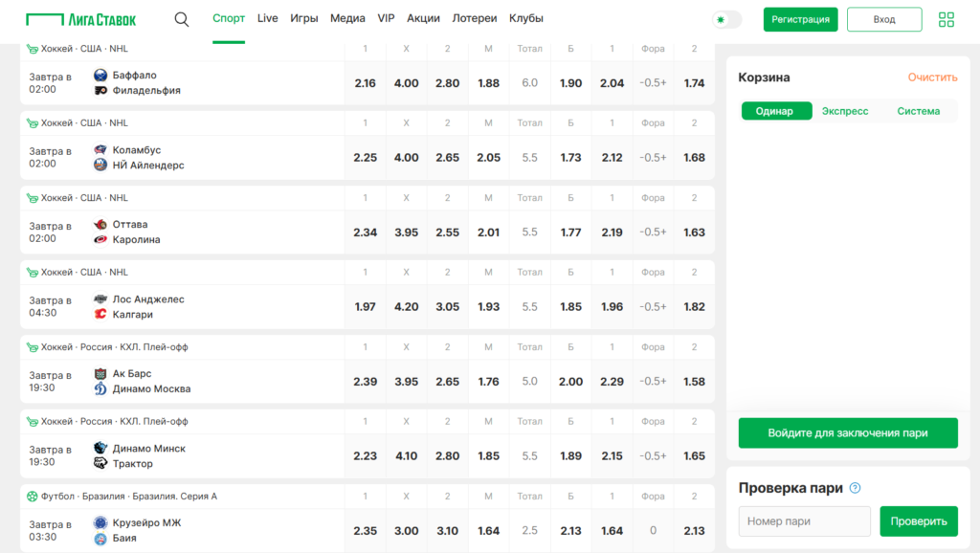The height and width of the screenshot is (553, 980).
Task: Click the Вход login button
Action: [x=884, y=19]
